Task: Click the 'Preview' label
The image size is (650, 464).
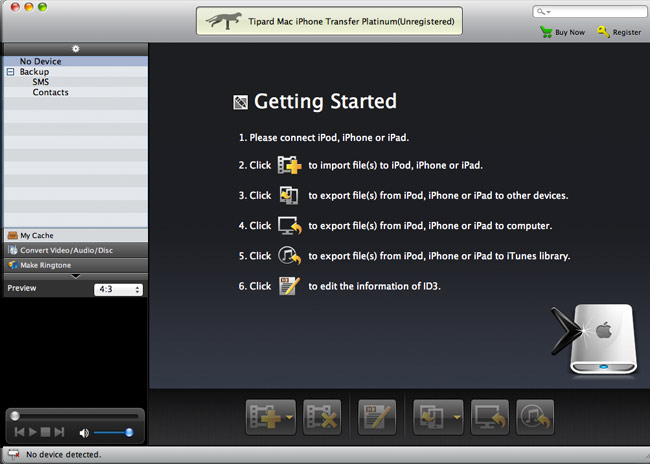Action: coord(22,288)
